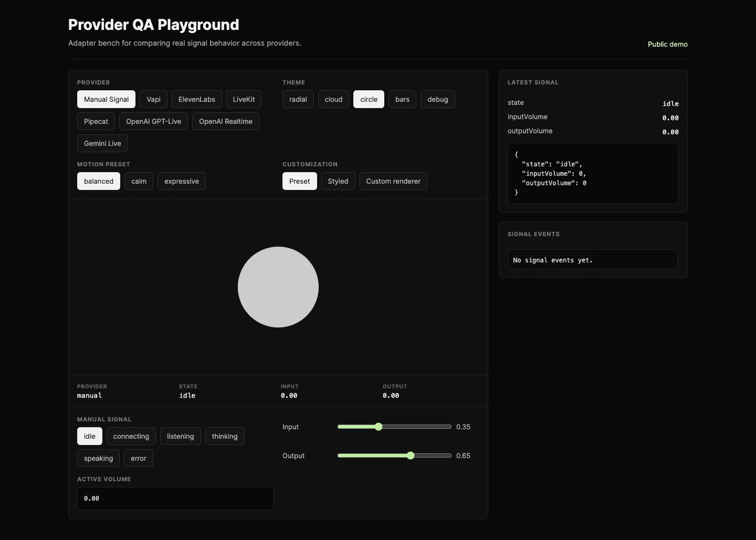Image resolution: width=756 pixels, height=540 pixels.
Task: Choose OpenAI Realtime provider
Action: coord(226,121)
